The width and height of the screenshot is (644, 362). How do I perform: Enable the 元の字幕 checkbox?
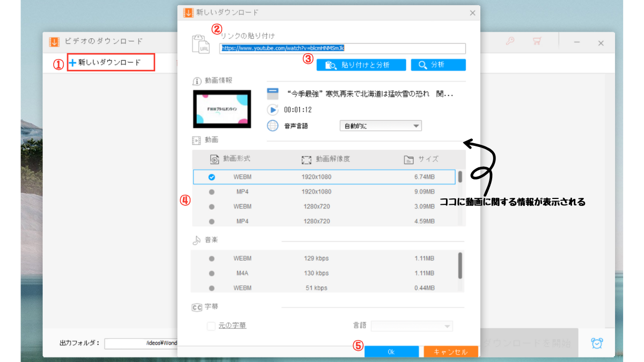(x=211, y=326)
